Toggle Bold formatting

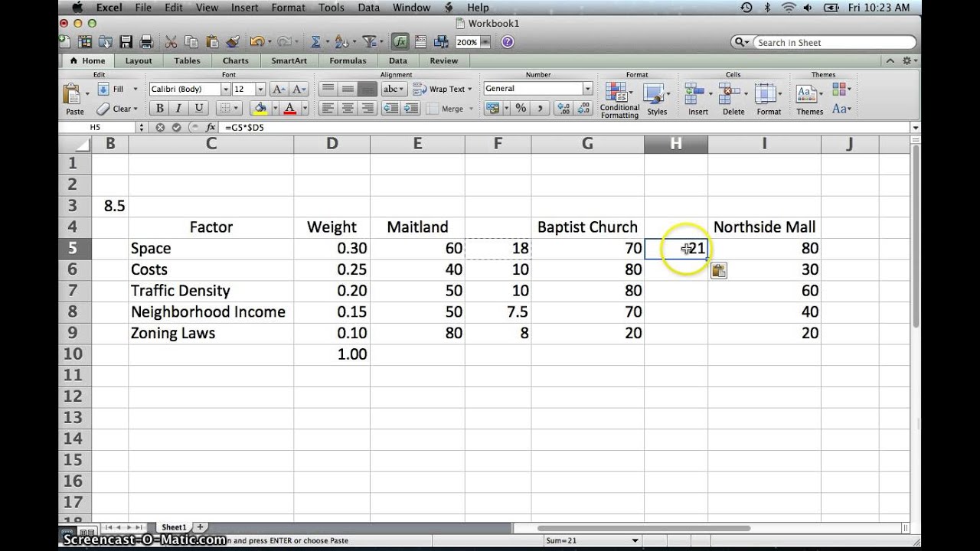(x=160, y=109)
